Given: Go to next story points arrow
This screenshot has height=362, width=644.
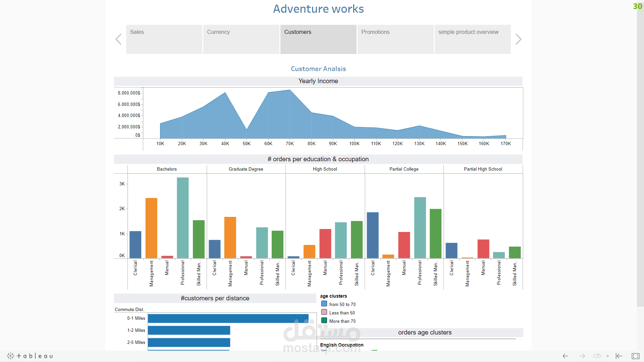Looking at the screenshot, I should pyautogui.click(x=518, y=39).
